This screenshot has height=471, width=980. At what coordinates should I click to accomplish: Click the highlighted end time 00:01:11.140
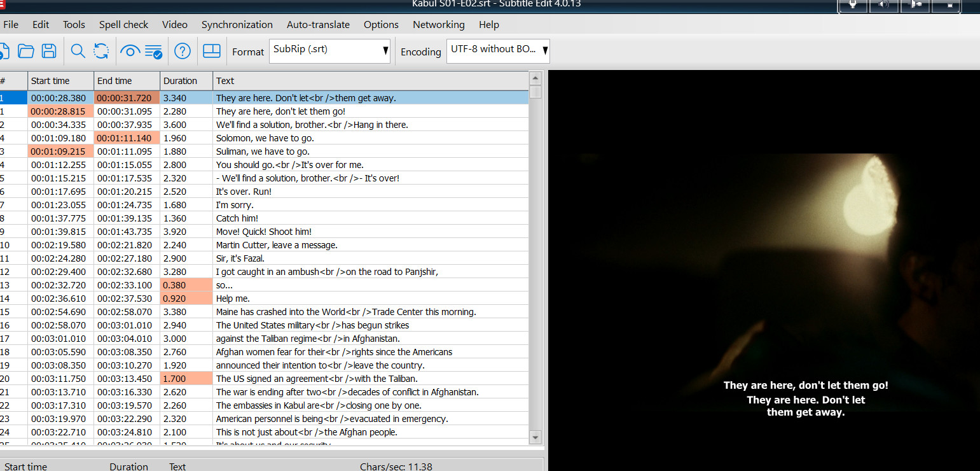[127, 138]
